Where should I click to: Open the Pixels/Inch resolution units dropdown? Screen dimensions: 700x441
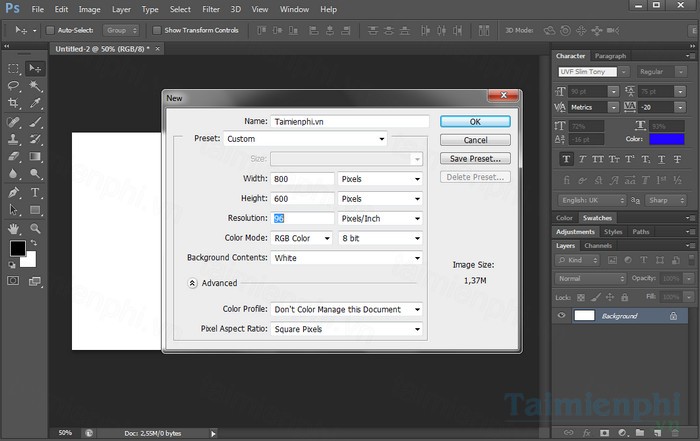pyautogui.click(x=380, y=218)
